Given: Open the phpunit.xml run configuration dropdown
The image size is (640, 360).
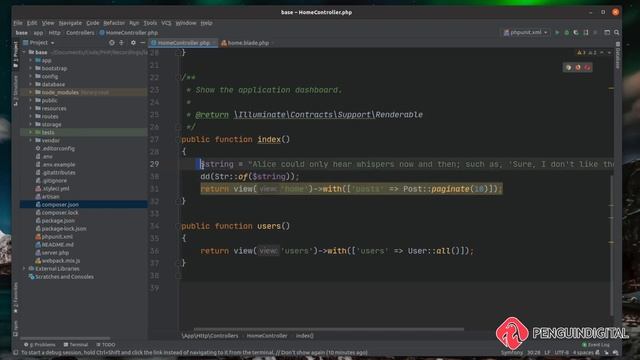Looking at the screenshot, I should [x=525, y=32].
